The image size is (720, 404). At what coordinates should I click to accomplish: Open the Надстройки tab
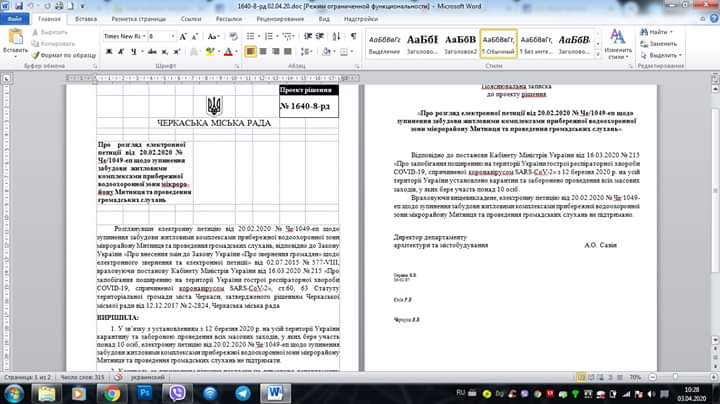coord(361,19)
